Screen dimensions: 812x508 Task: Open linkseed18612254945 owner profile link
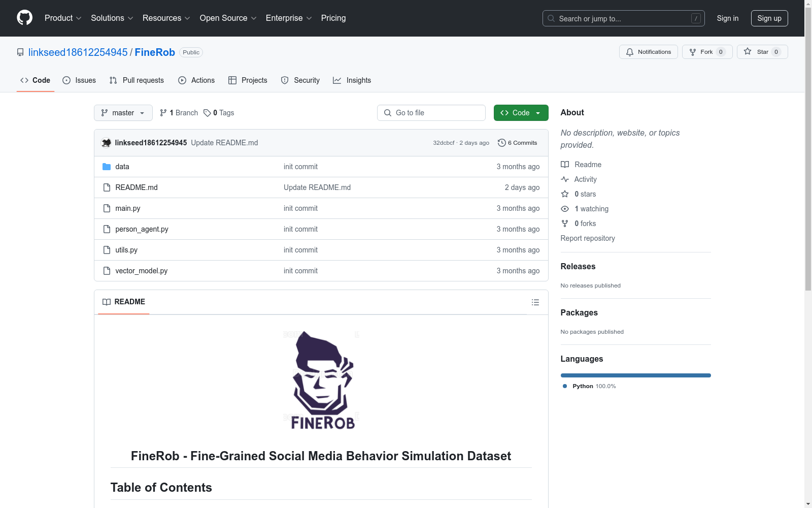[x=78, y=52]
